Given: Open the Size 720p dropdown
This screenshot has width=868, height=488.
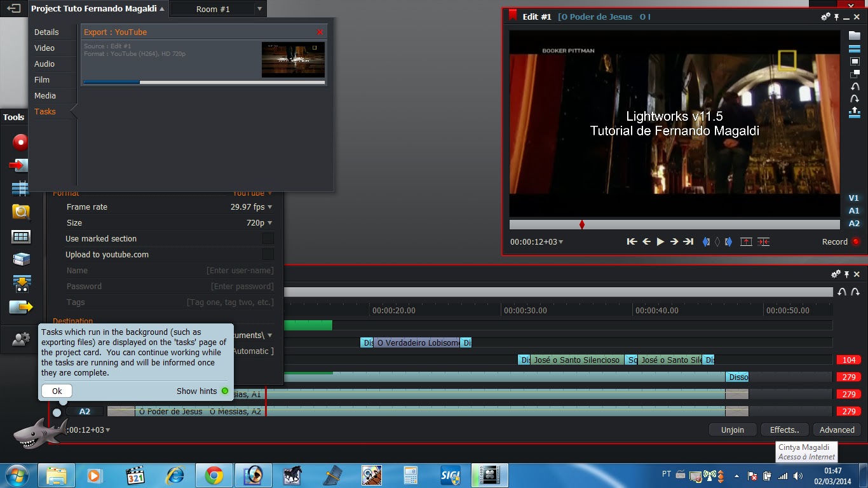Looking at the screenshot, I should point(259,222).
